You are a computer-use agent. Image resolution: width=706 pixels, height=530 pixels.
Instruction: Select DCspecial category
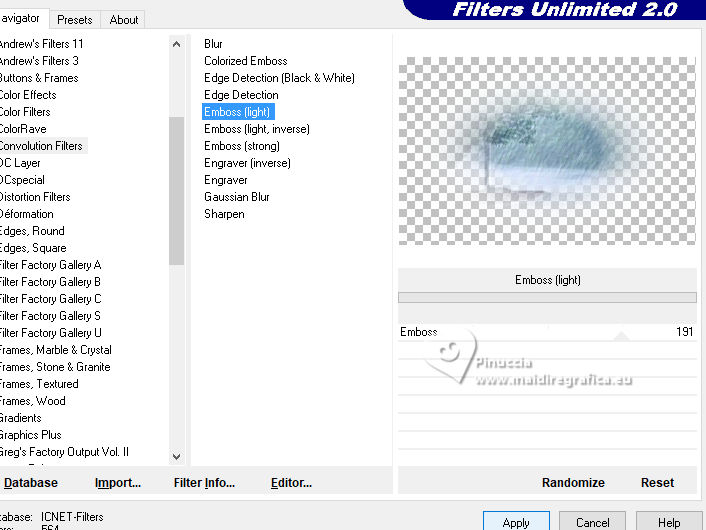point(22,180)
